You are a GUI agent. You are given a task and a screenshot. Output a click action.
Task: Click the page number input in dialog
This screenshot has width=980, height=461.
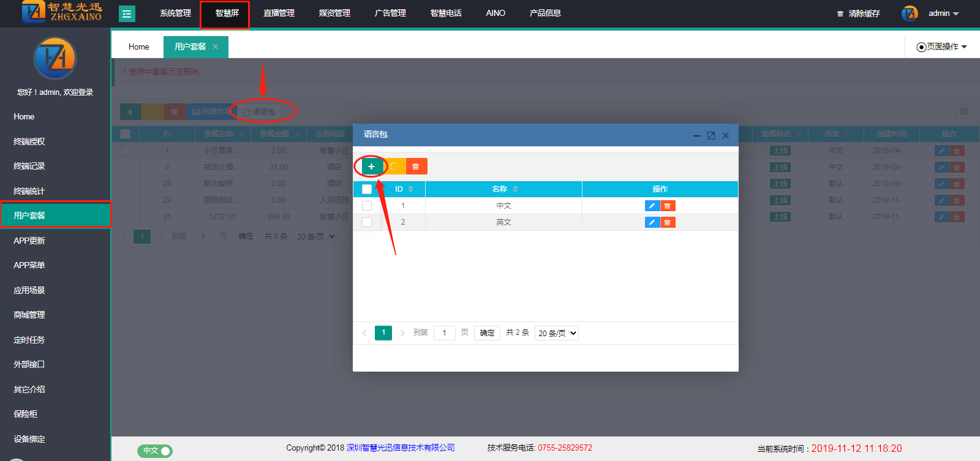444,333
